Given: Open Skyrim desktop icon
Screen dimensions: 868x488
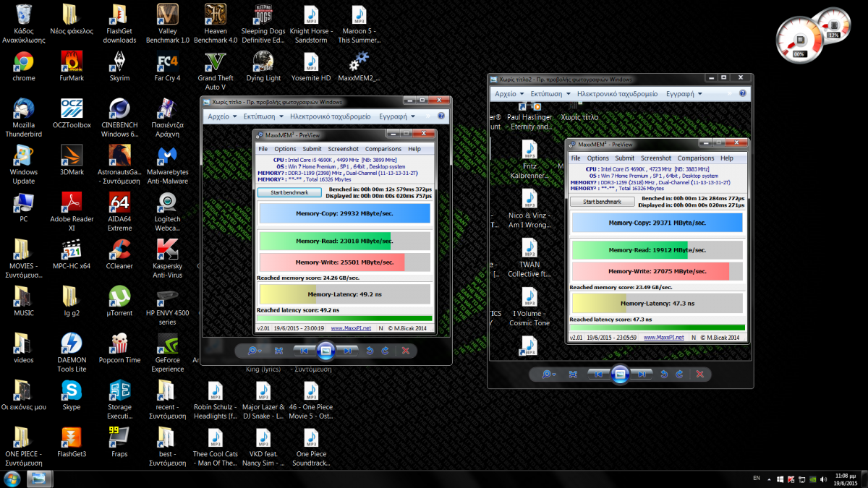Looking at the screenshot, I should pyautogui.click(x=119, y=66).
